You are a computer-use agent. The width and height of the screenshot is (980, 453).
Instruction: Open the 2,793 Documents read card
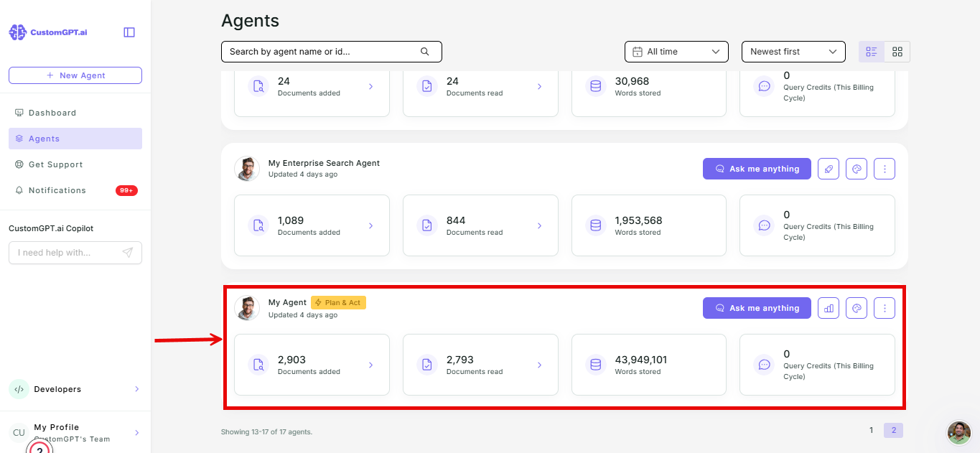click(480, 365)
